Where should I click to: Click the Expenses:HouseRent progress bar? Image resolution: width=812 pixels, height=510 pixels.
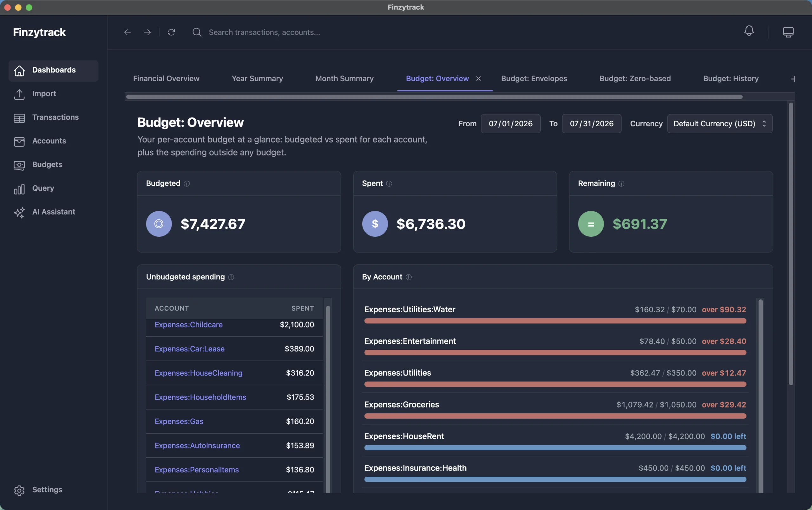555,447
